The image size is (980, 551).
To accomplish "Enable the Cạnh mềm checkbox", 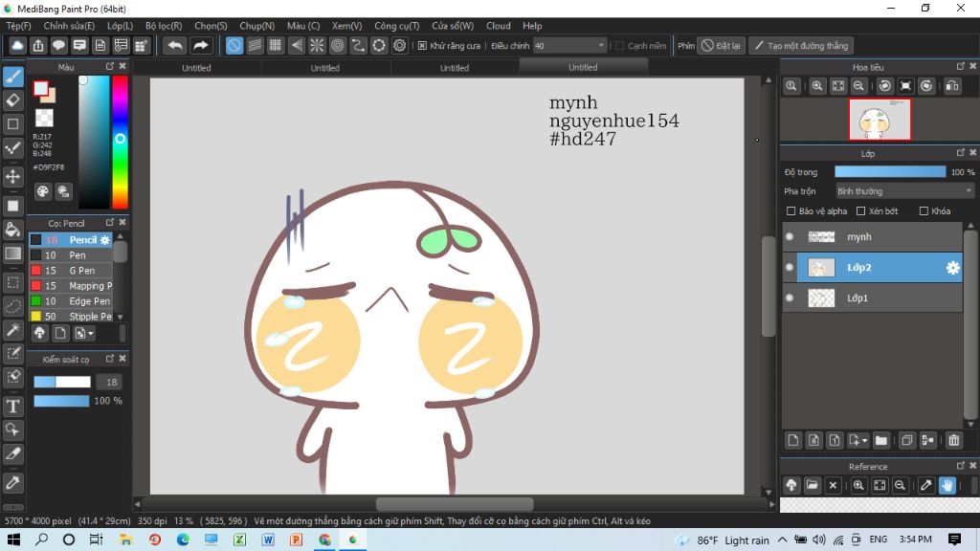I will click(619, 46).
